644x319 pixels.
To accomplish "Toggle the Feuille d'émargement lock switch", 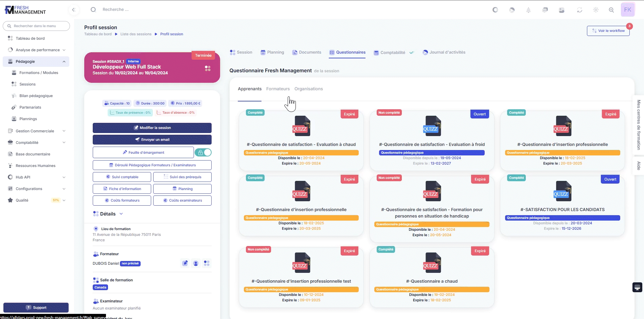I will coord(203,153).
